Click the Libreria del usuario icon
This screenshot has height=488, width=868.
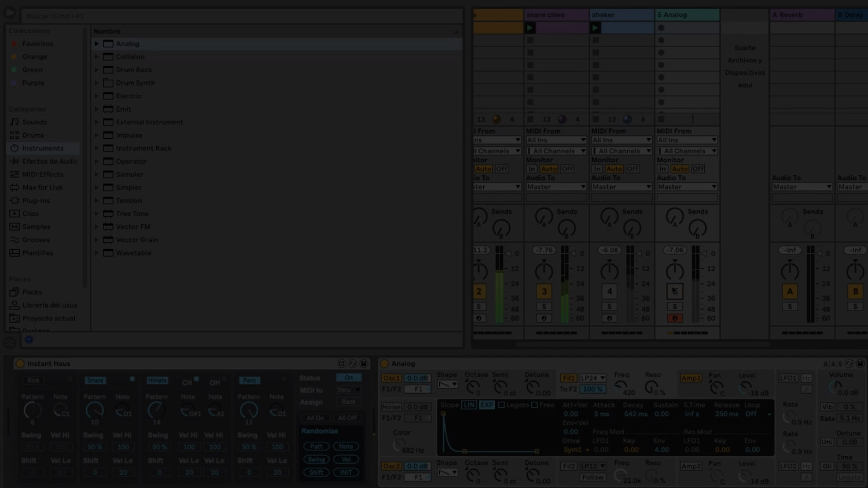[x=14, y=305]
